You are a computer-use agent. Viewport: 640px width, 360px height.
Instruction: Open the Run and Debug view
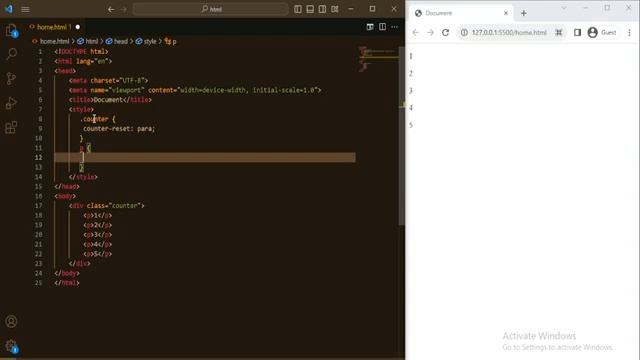11,103
